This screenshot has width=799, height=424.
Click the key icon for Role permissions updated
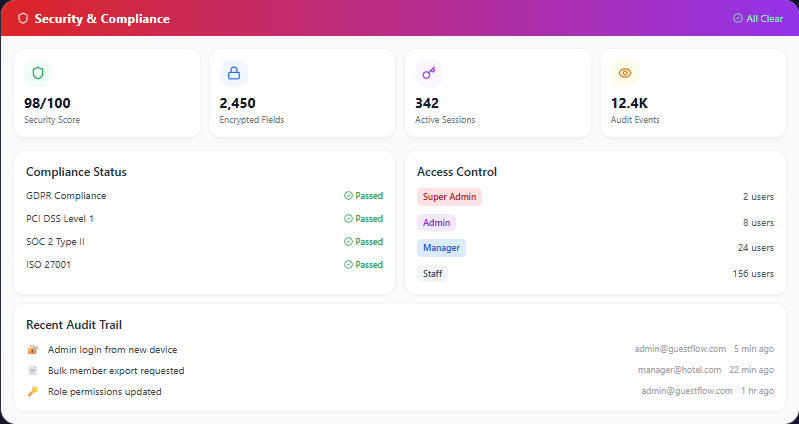[33, 391]
